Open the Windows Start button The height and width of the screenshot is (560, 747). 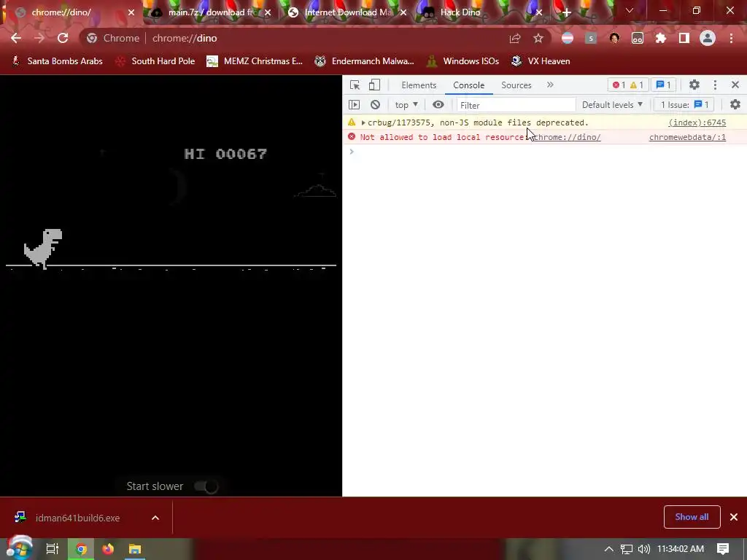pos(19,548)
